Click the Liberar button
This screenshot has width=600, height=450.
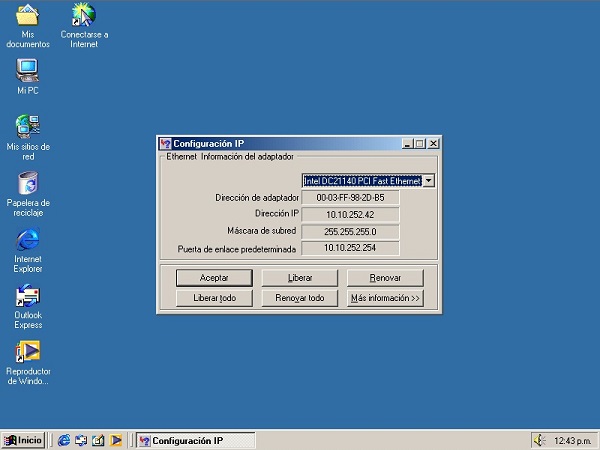tap(299, 277)
